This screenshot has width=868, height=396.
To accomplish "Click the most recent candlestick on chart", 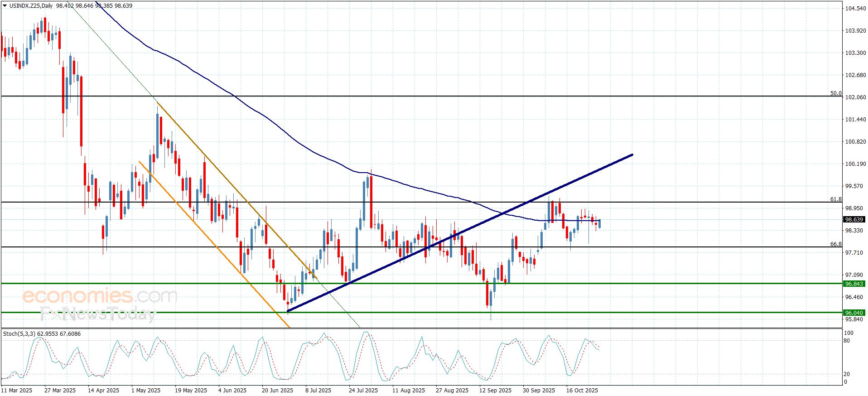I will (599, 223).
